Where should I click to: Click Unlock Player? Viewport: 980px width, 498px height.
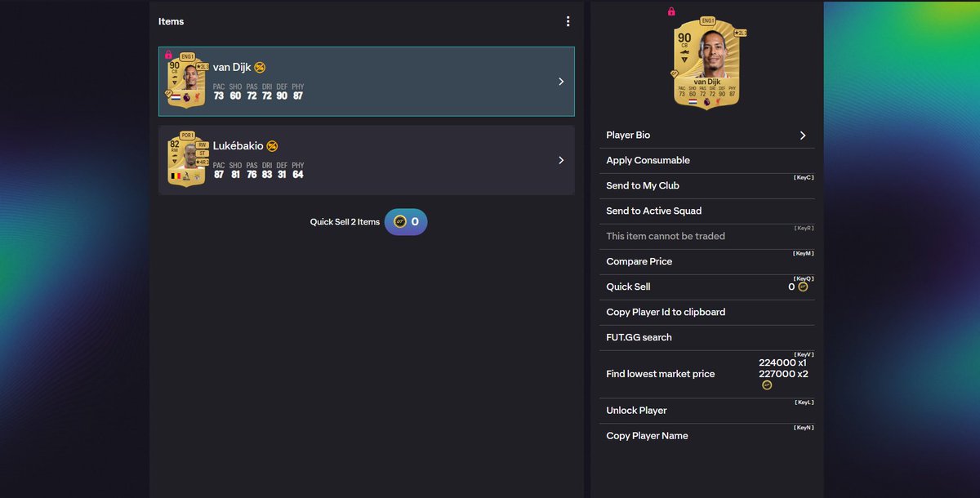click(x=706, y=410)
